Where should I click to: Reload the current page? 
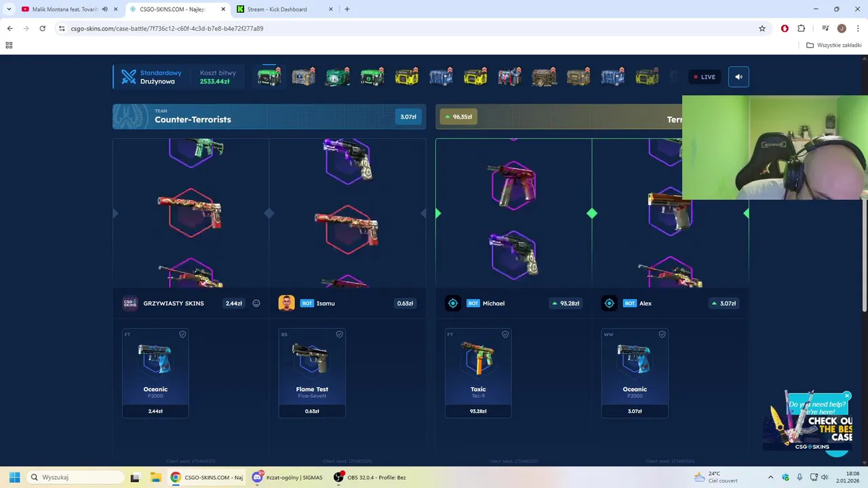(x=43, y=28)
